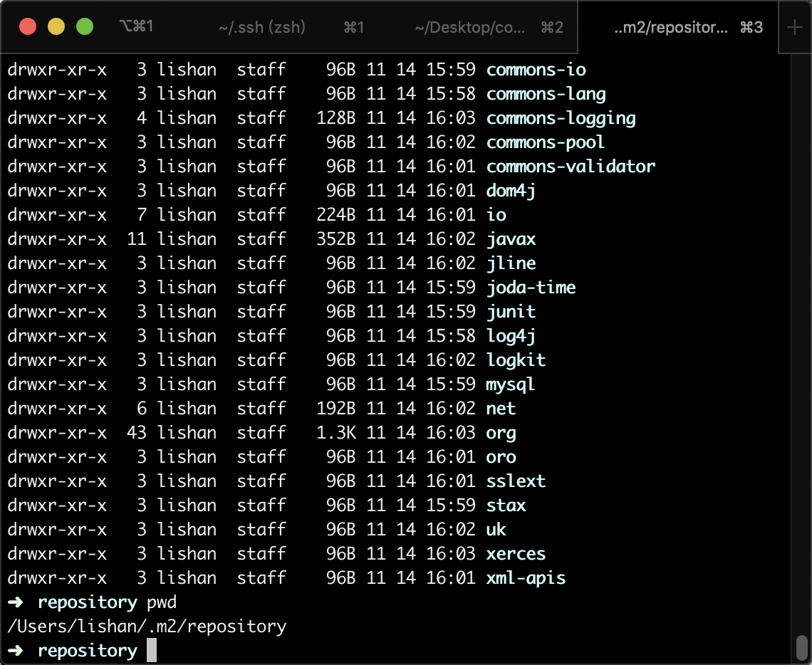
Task: Click the io directory name
Action: (x=496, y=215)
